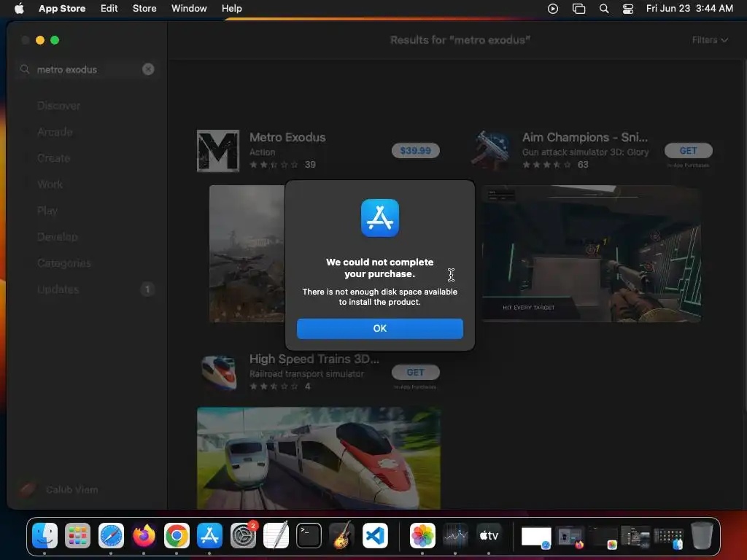
Task: Open the High Speed Trains screenshot
Action: [319, 458]
